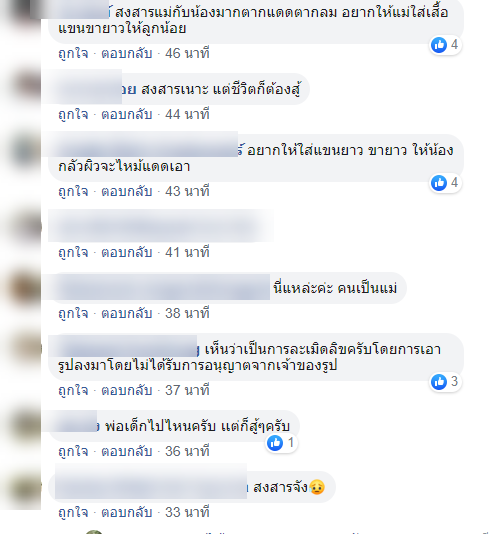Open the 46 นาที comment timestamp
Image resolution: width=489 pixels, height=534 pixels.
coord(187,53)
